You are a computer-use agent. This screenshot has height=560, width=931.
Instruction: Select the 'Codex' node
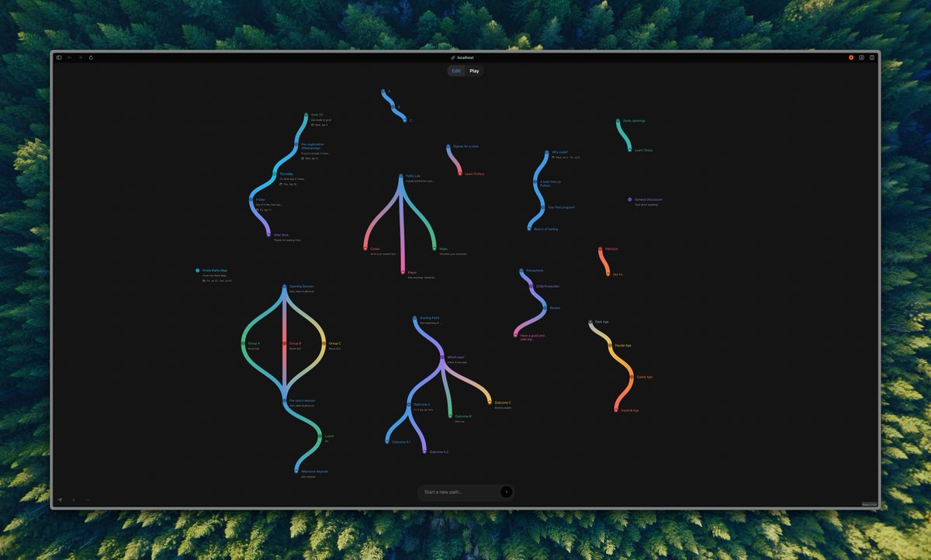point(365,249)
